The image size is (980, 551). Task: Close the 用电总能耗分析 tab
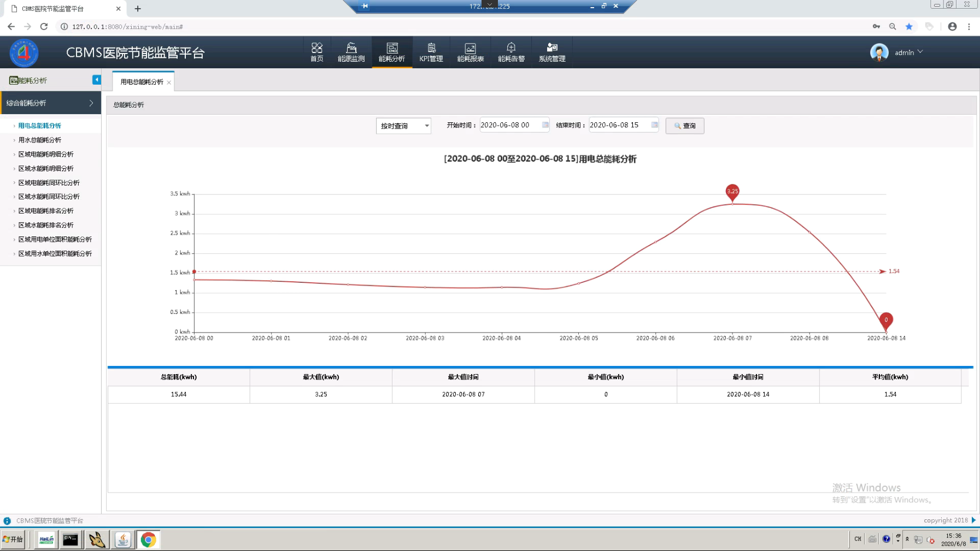tap(169, 82)
